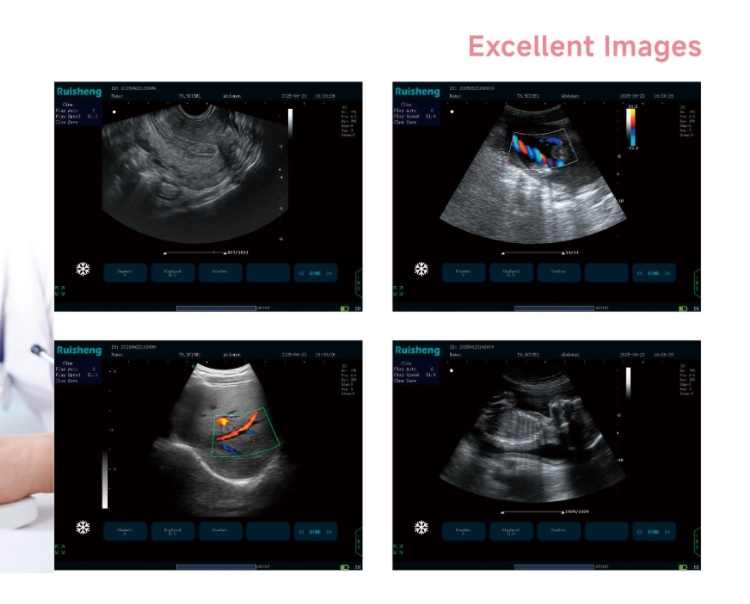
Task: Click the CINE button under the uterus scan
Action: tap(316, 273)
